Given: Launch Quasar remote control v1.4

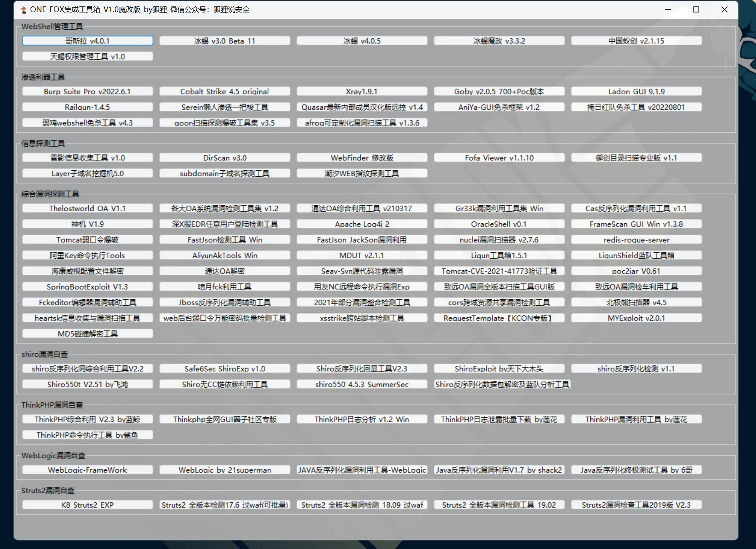Looking at the screenshot, I should pos(362,107).
